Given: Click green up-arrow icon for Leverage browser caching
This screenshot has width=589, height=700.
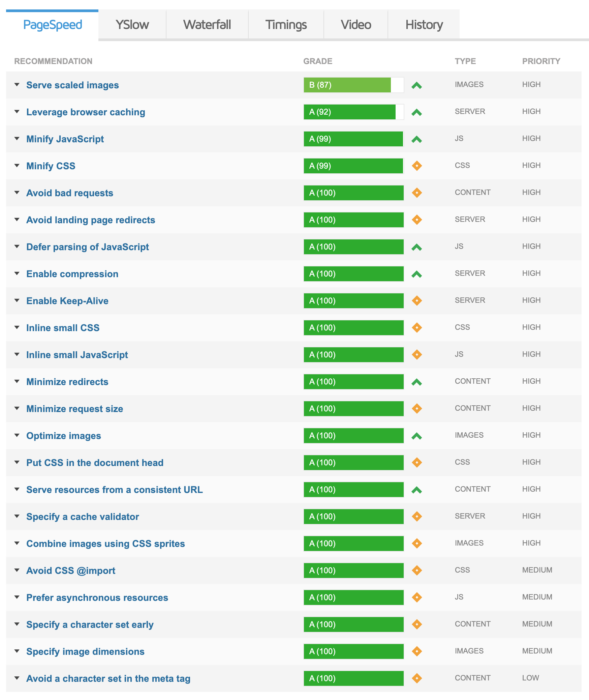Looking at the screenshot, I should click(417, 112).
